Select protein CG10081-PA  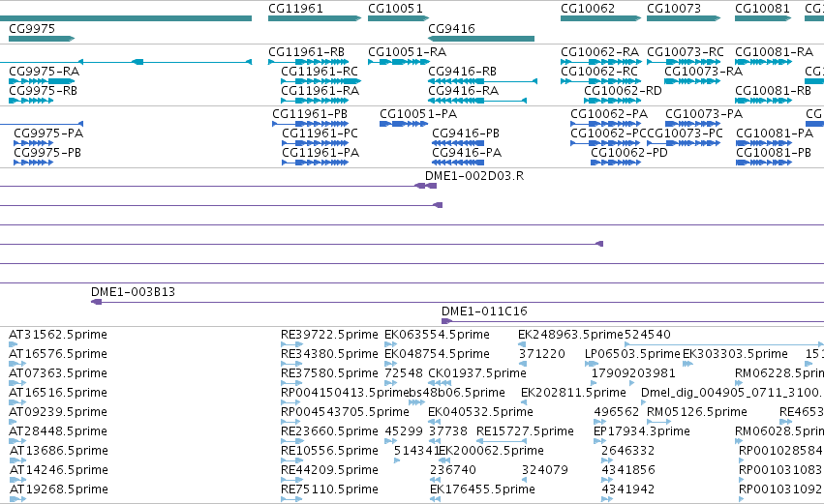764,143
